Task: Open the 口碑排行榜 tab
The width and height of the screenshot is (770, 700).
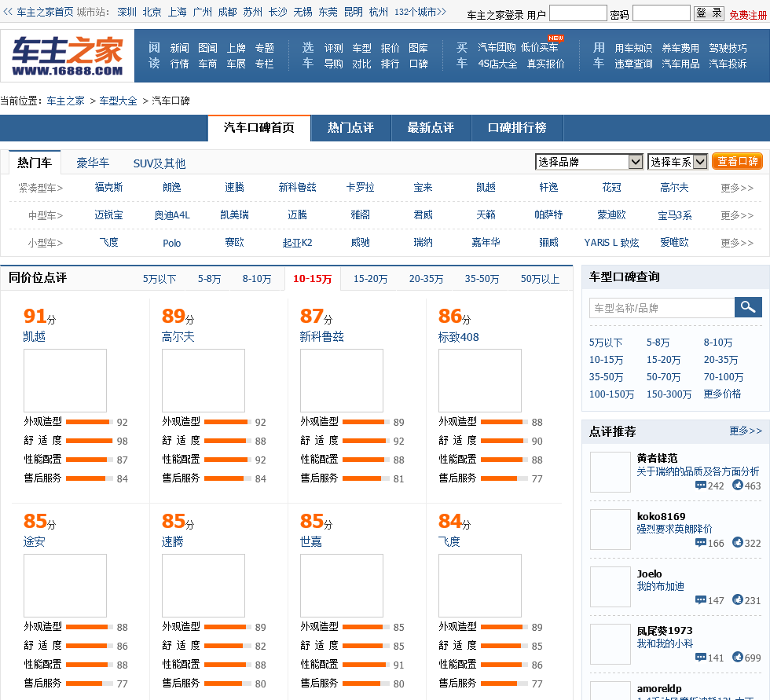Action: pos(517,128)
